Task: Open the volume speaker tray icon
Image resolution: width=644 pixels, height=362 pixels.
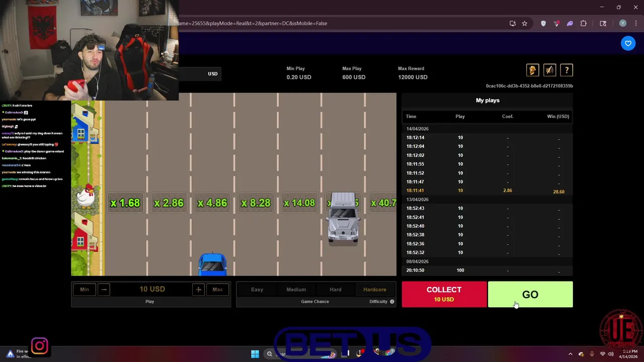Action: (611, 354)
